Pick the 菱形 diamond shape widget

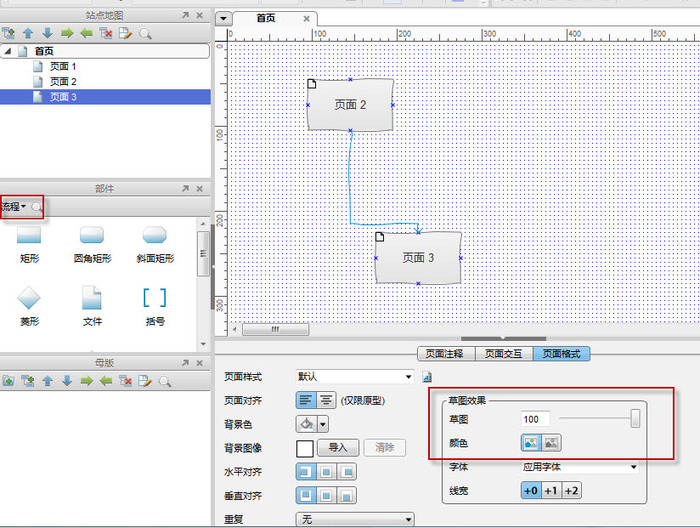[29, 297]
